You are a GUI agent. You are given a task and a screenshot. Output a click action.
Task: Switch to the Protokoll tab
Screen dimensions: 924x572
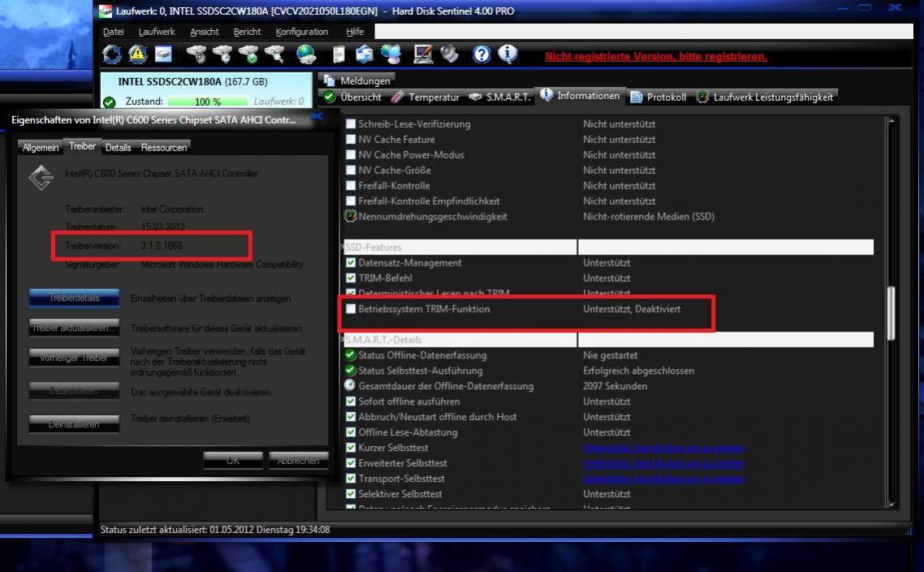tap(658, 97)
